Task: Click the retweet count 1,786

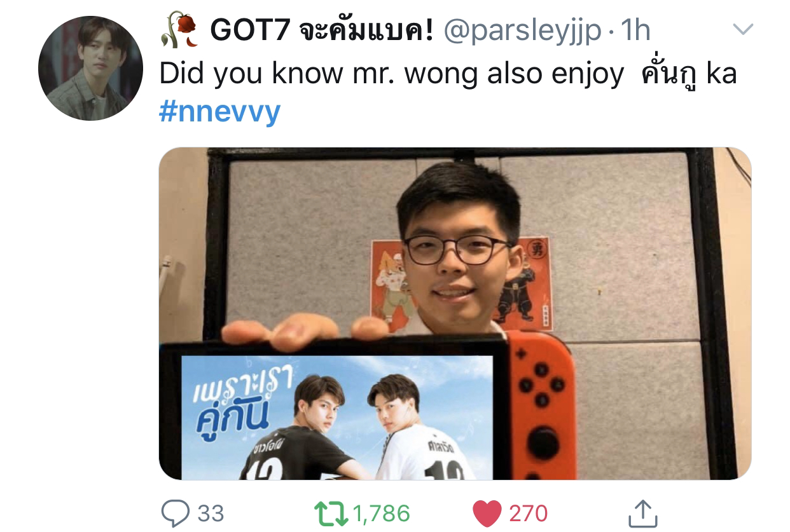Action: click(x=382, y=513)
